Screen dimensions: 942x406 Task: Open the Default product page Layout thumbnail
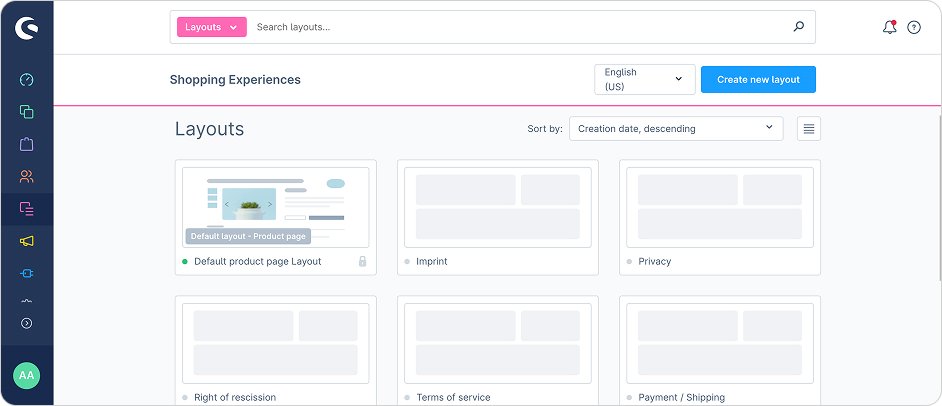[275, 207]
